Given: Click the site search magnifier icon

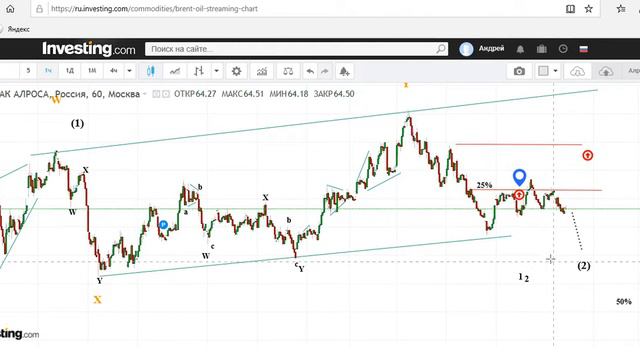Looking at the screenshot, I should pos(441,49).
